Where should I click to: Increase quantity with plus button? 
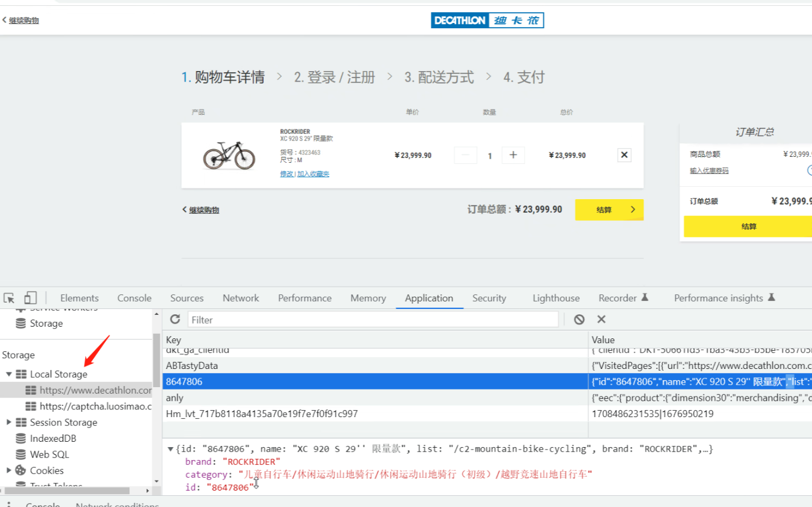click(513, 155)
